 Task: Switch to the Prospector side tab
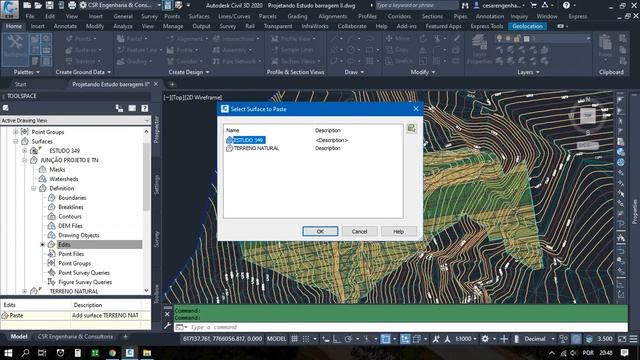coord(156,130)
